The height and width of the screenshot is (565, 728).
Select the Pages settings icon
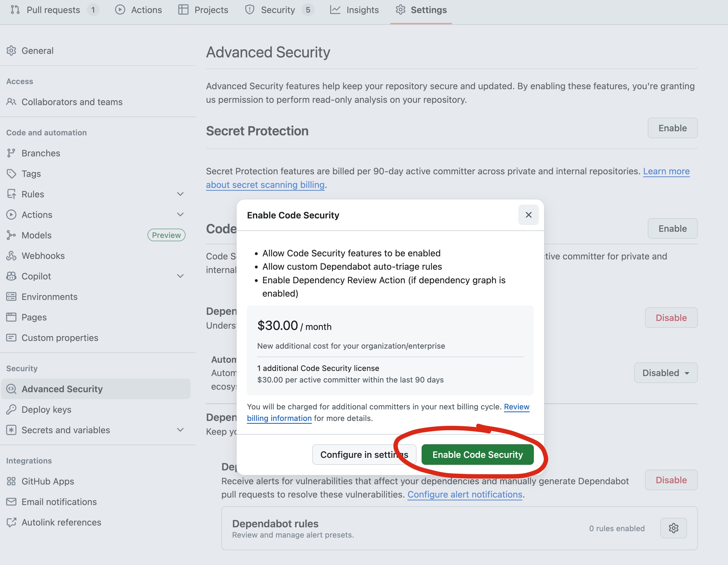[11, 317]
